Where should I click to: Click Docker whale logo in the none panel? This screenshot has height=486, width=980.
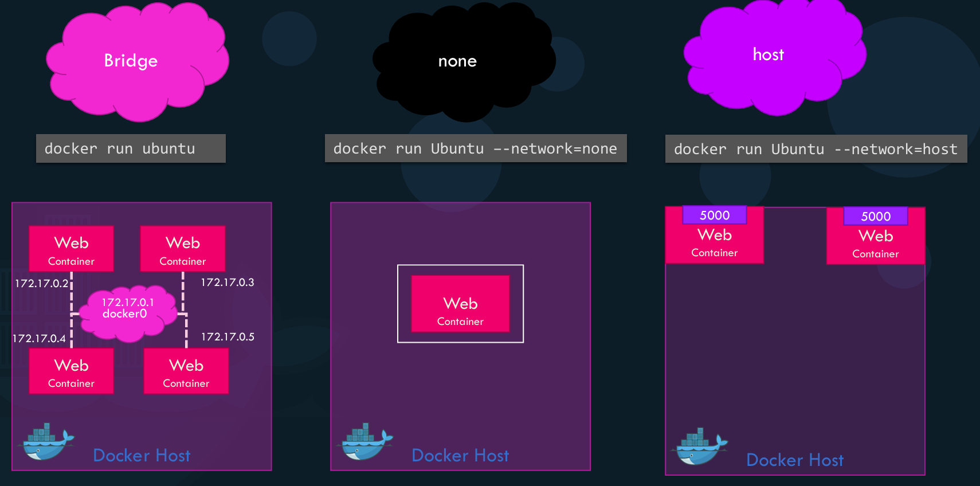click(x=366, y=442)
